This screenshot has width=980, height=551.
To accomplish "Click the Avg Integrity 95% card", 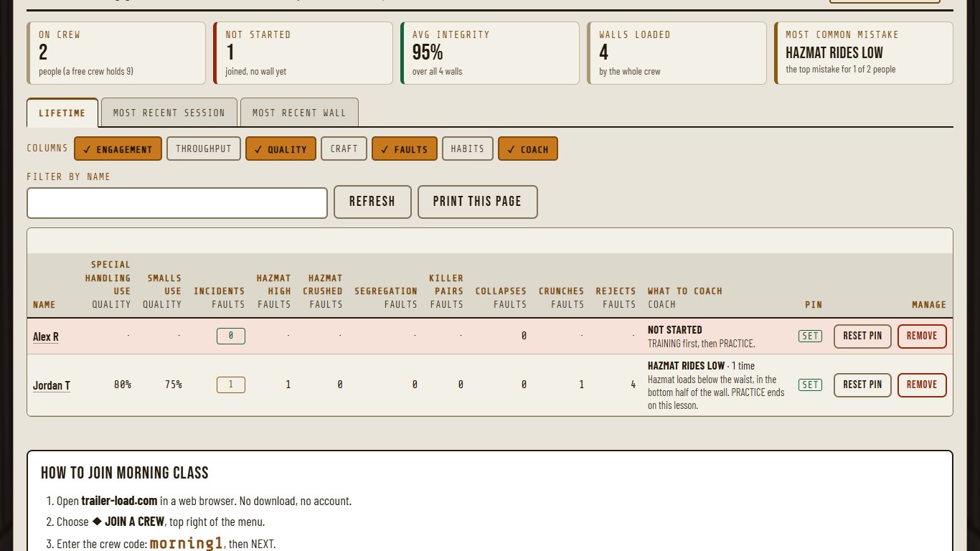I will pos(490,53).
